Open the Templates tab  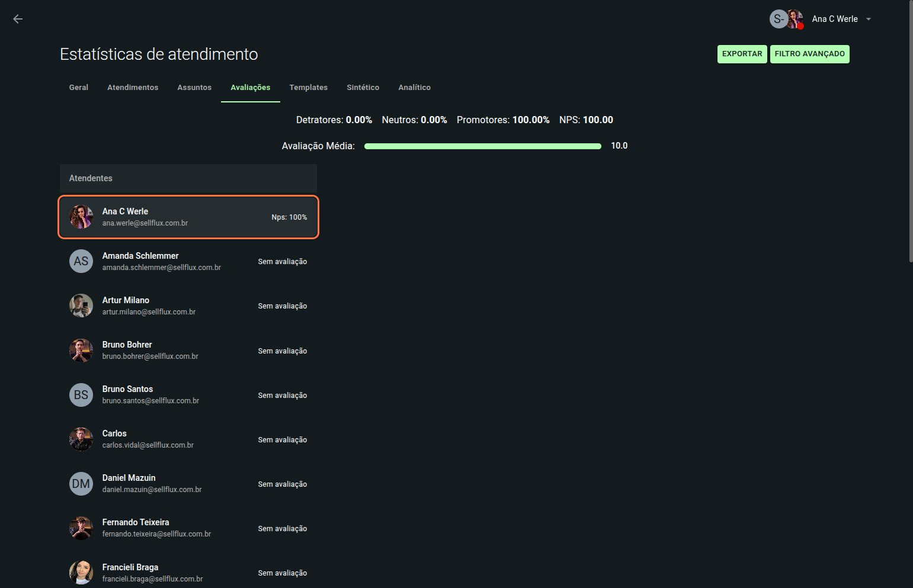(x=308, y=88)
